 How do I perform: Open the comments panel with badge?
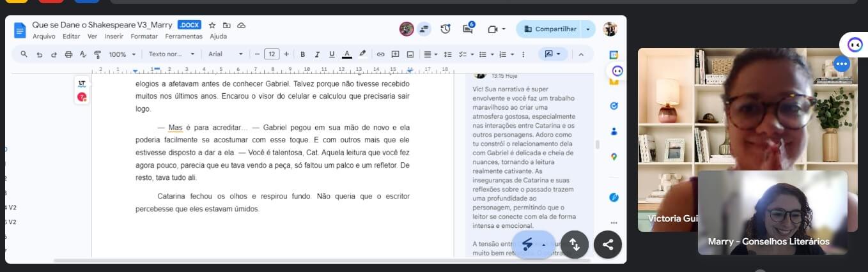[x=468, y=29]
